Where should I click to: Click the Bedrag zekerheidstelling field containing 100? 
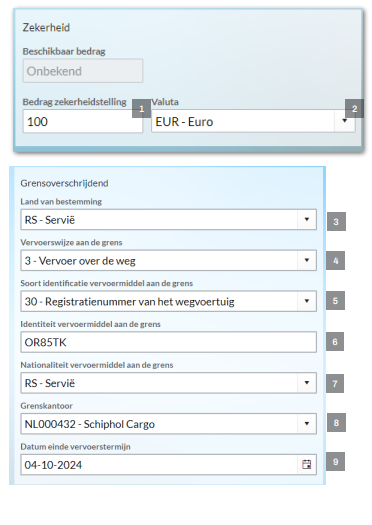click(x=83, y=122)
